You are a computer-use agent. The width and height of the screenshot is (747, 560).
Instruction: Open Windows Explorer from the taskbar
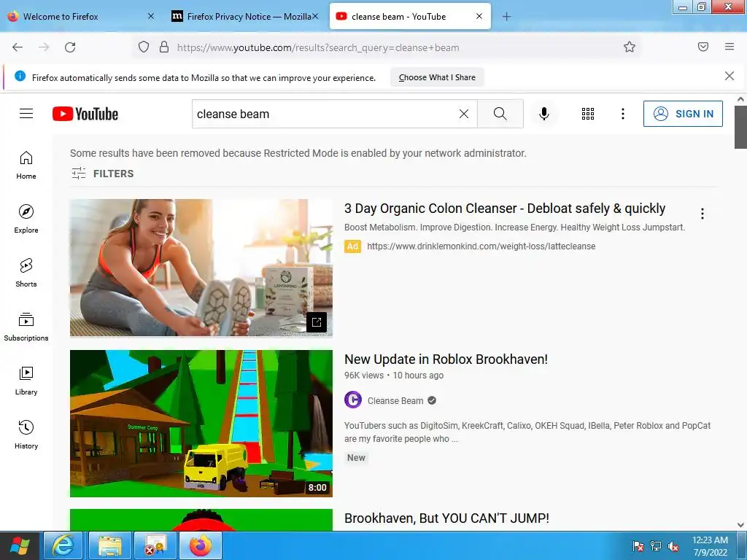coord(109,545)
